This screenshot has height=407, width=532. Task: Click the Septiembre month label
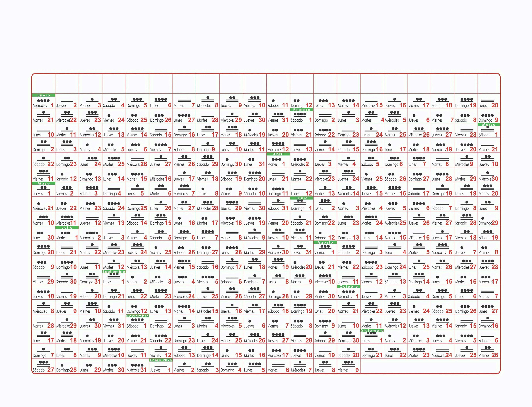[x=114, y=272]
